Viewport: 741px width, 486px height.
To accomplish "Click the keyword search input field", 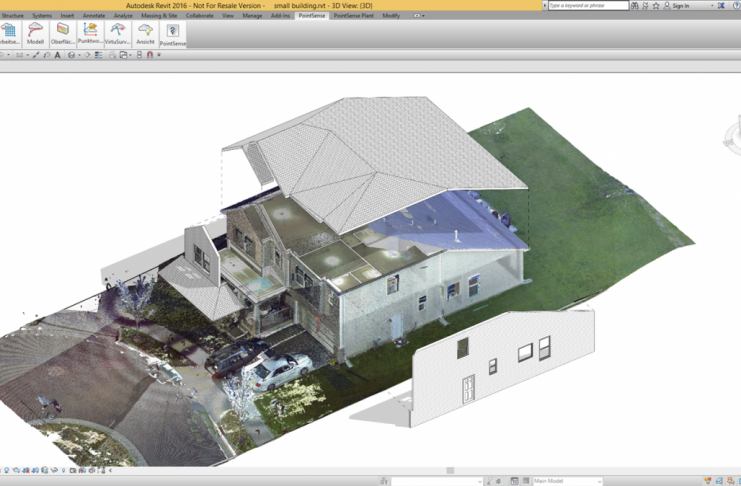I will [588, 5].
